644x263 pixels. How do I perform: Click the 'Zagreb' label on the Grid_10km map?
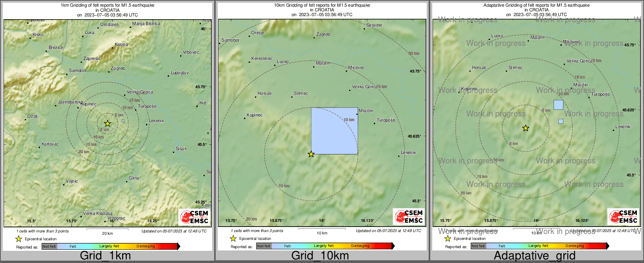click(323, 34)
